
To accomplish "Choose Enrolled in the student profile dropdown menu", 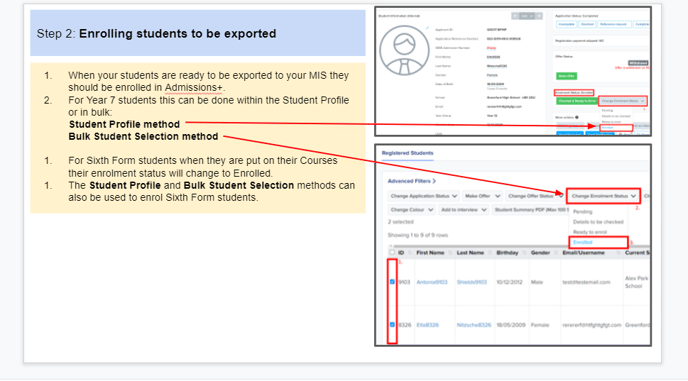I will point(616,128).
